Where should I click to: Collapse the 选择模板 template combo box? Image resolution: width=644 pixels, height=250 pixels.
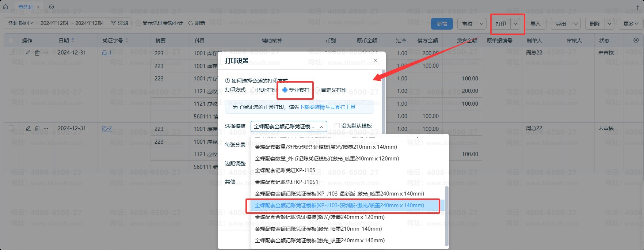[x=321, y=127]
